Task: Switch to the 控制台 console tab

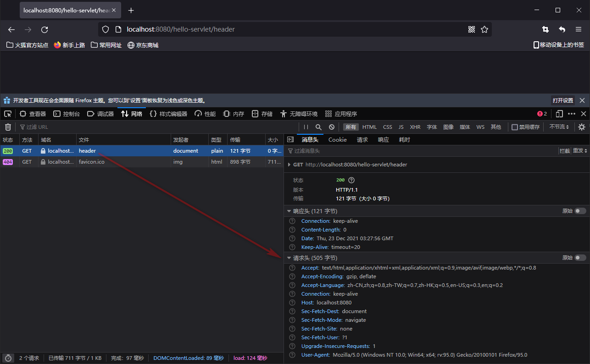Action: tap(67, 114)
